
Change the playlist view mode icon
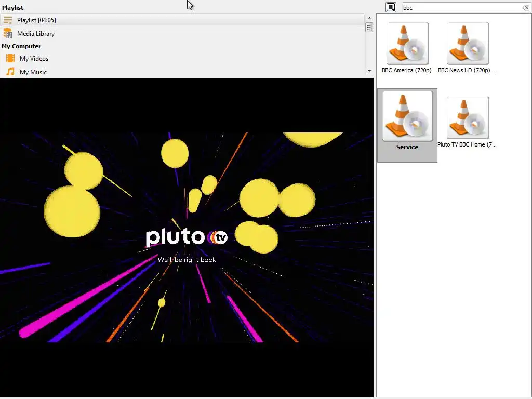(x=391, y=7)
